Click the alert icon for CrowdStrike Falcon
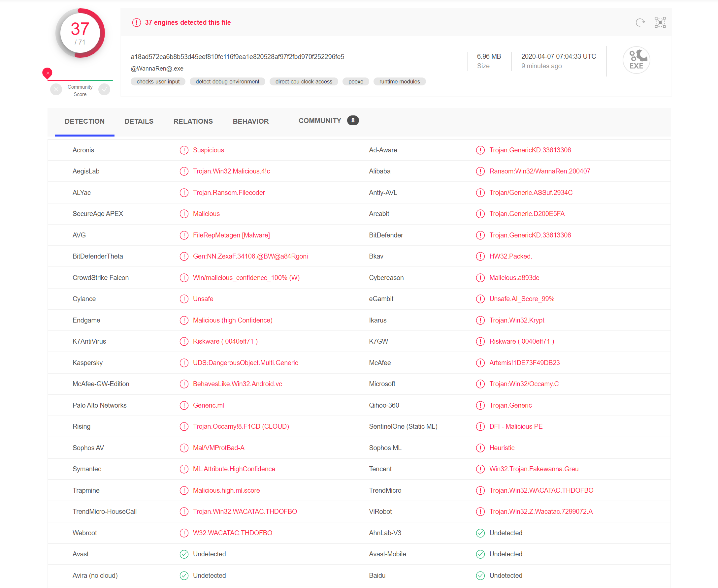This screenshot has width=718, height=588. click(184, 278)
